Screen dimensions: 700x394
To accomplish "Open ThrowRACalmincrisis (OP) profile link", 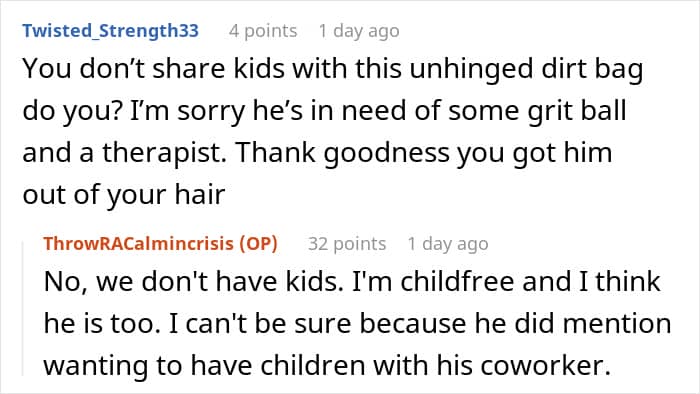I will pos(161,244).
